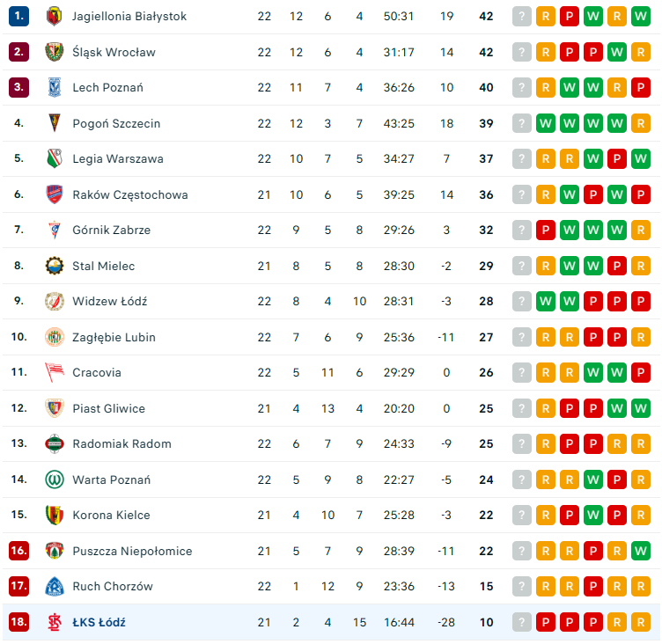
Task: Click the Śląsk Wrocław team logo
Action: click(x=55, y=52)
